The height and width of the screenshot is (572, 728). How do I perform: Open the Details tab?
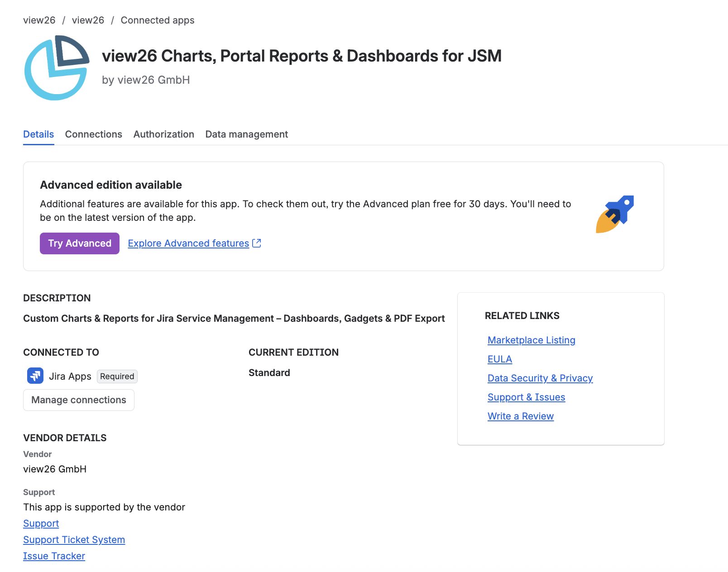(38, 134)
